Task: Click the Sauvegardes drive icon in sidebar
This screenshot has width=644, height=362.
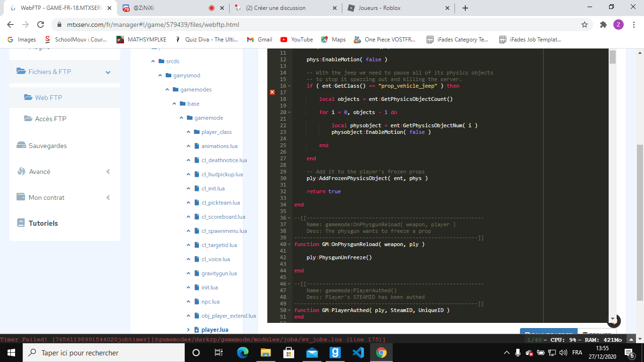Action: tap(21, 146)
